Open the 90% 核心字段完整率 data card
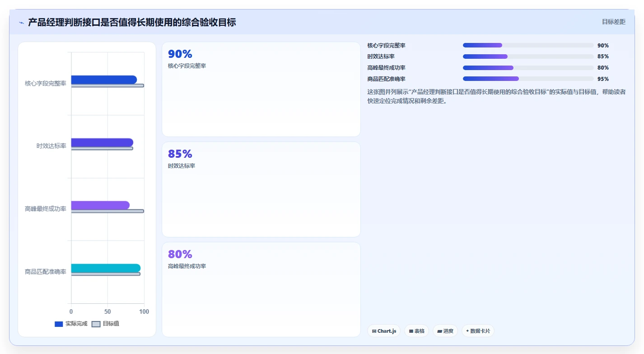 261,89
